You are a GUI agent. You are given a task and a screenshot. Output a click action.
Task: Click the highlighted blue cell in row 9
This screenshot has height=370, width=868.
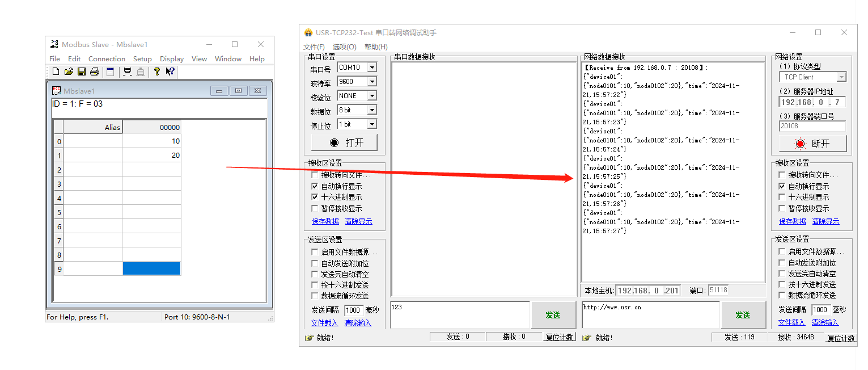[x=151, y=269]
